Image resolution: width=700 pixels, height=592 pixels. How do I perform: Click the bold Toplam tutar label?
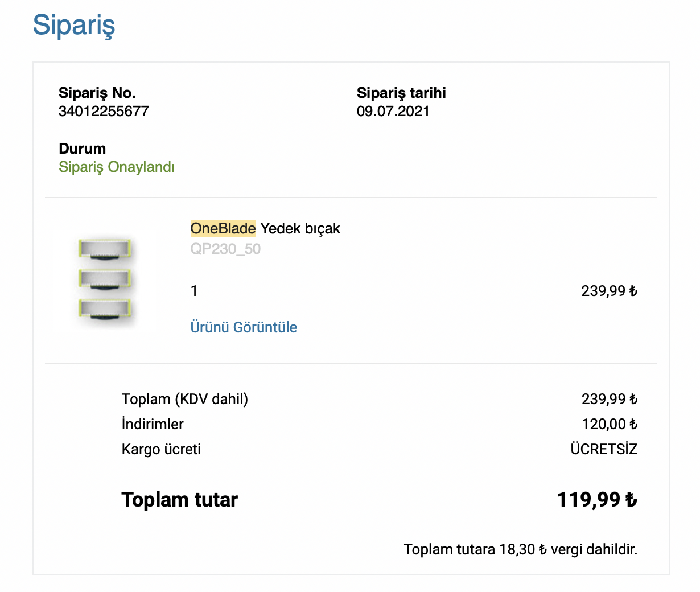[x=179, y=499]
